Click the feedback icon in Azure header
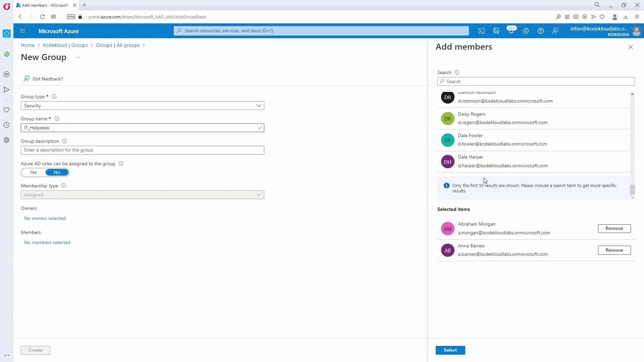 click(x=555, y=31)
